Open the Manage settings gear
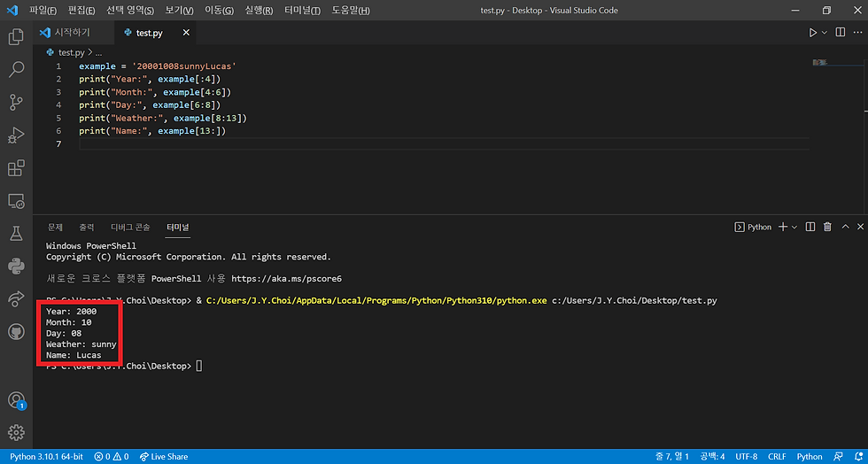This screenshot has width=868, height=464. click(16, 432)
